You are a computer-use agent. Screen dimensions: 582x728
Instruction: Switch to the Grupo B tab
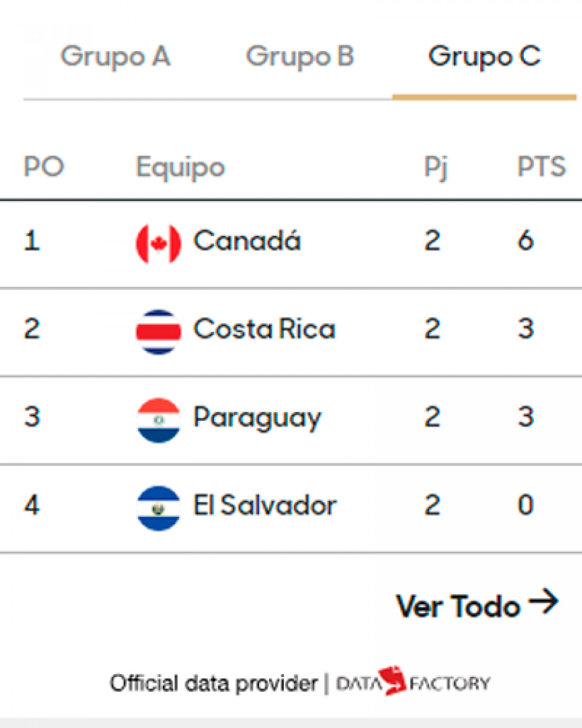[299, 57]
